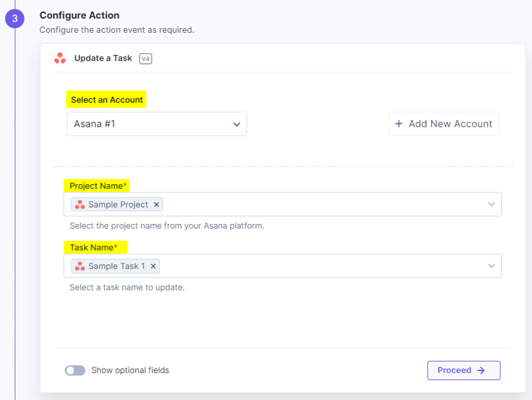
Task: Click 'Configure the action event as required.' text
Action: [117, 30]
